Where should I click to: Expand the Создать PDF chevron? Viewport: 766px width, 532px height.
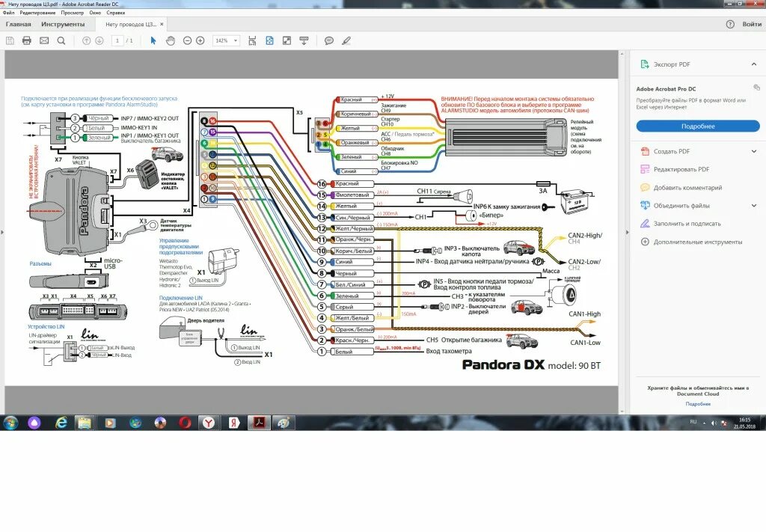(754, 151)
